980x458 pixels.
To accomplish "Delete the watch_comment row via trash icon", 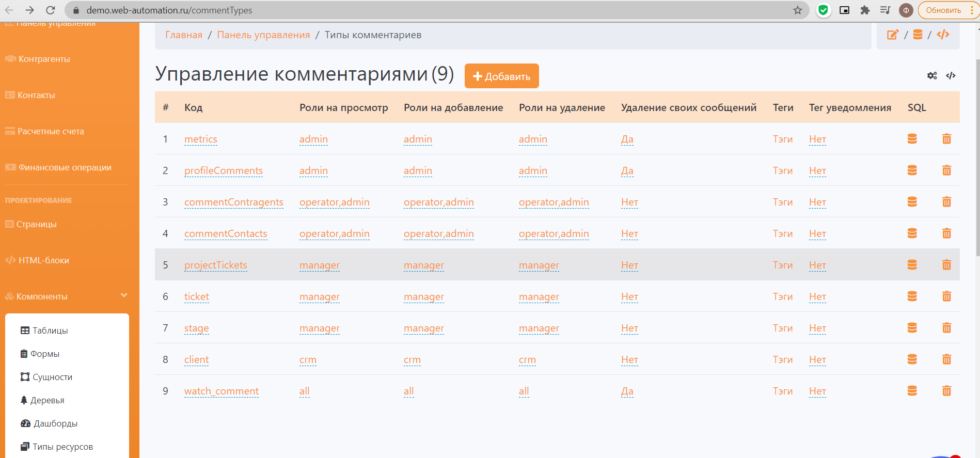I will [x=946, y=391].
